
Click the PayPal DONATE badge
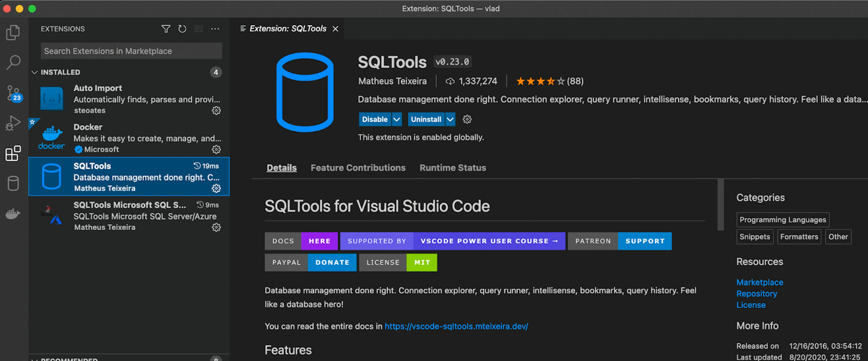click(x=310, y=262)
